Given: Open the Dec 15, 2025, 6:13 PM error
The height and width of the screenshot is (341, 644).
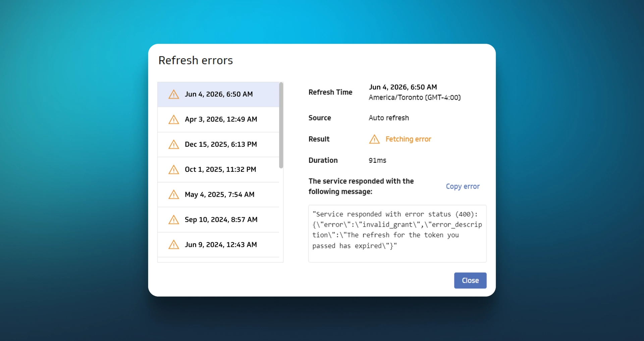Looking at the screenshot, I should [x=218, y=145].
